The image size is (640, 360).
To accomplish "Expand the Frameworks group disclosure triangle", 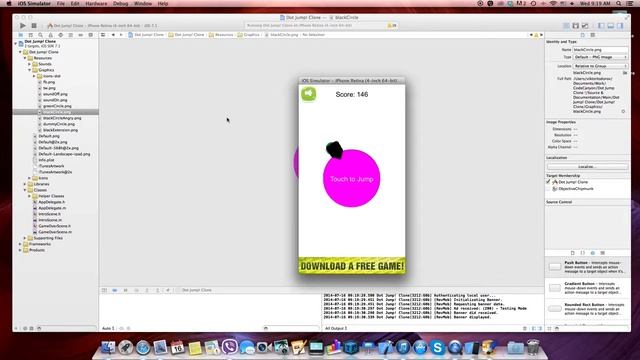I will pyautogui.click(x=20, y=244).
